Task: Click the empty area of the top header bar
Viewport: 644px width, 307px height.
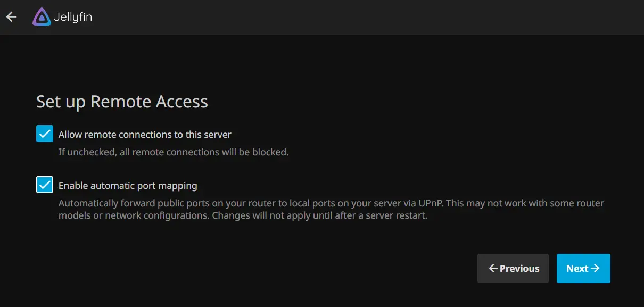Action: 367,17
